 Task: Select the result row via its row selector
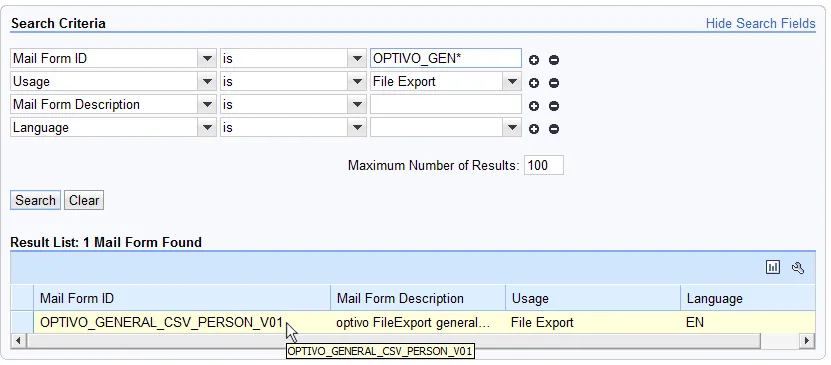[x=22, y=322]
